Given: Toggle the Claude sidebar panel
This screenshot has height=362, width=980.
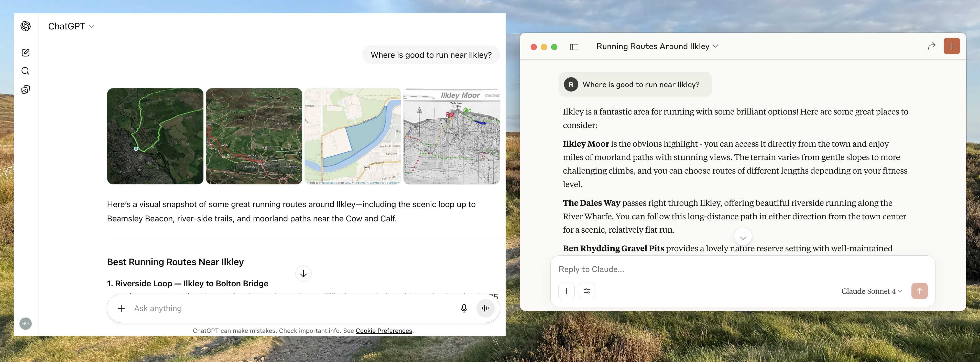Looking at the screenshot, I should click(574, 47).
